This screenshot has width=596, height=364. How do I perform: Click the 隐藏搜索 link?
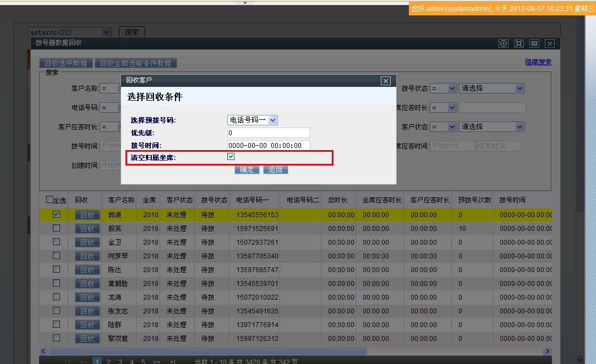538,63
